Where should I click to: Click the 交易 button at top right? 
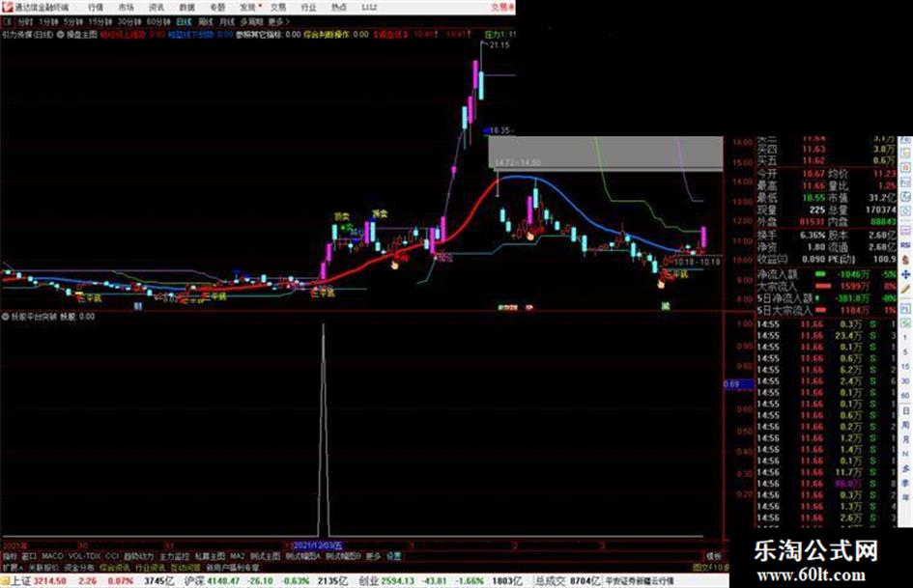click(502, 8)
